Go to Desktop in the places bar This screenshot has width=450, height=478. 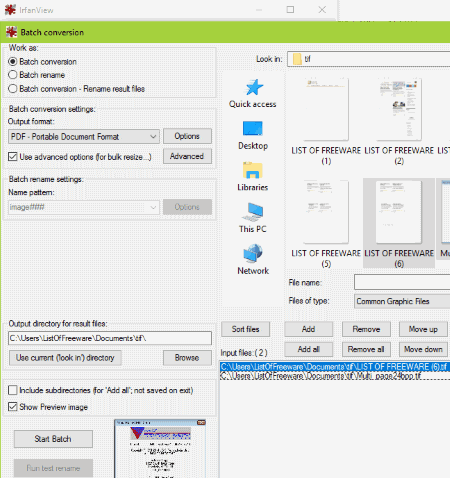253,135
